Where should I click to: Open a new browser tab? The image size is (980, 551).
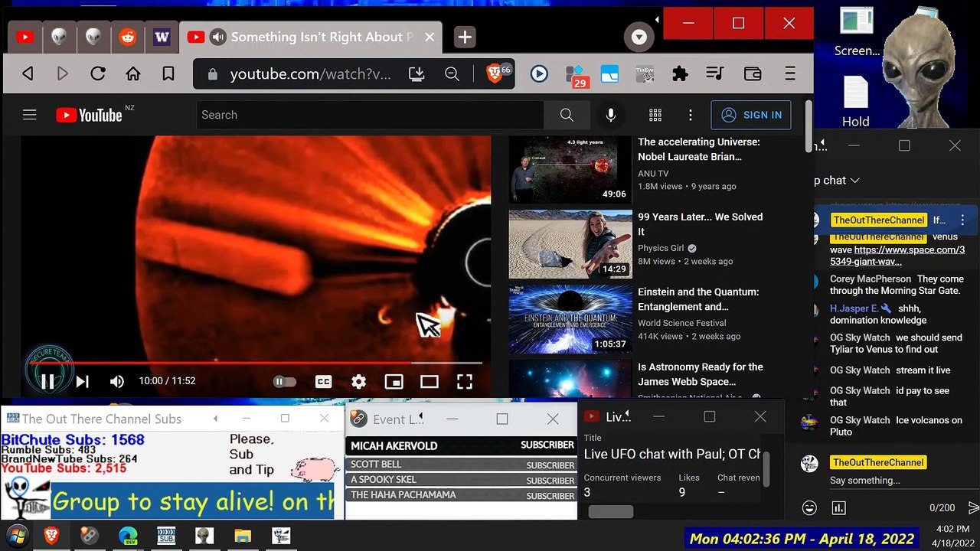click(x=465, y=37)
